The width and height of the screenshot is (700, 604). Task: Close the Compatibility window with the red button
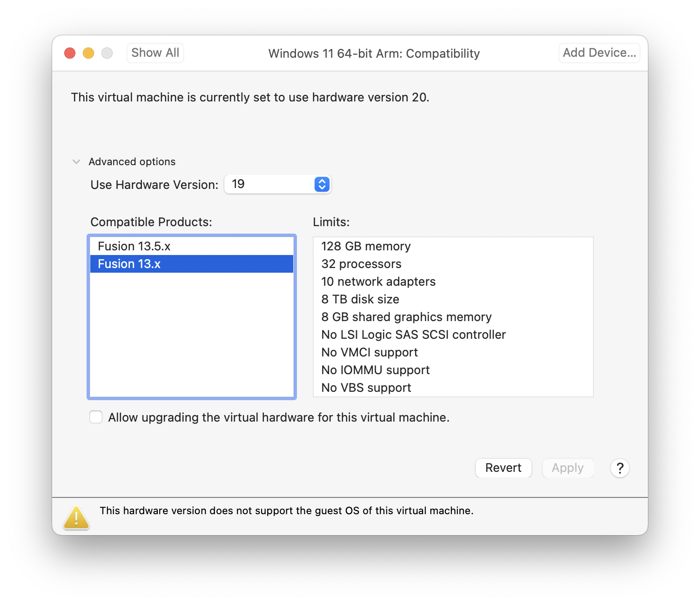(70, 53)
